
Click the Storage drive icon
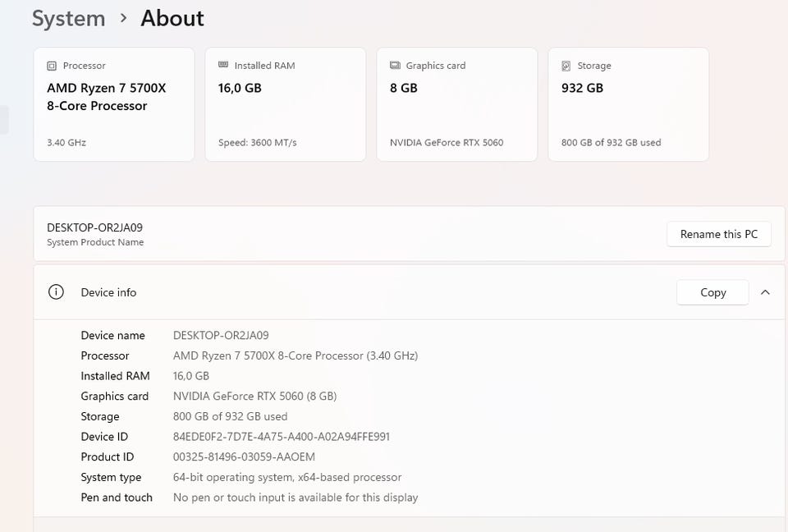(566, 66)
